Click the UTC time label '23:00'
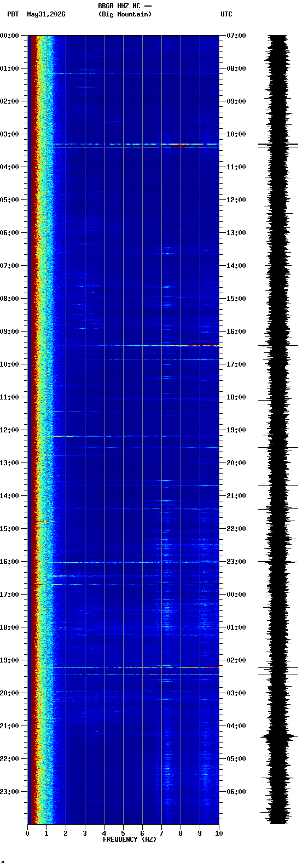The height and width of the screenshot is (868, 302). tap(236, 562)
